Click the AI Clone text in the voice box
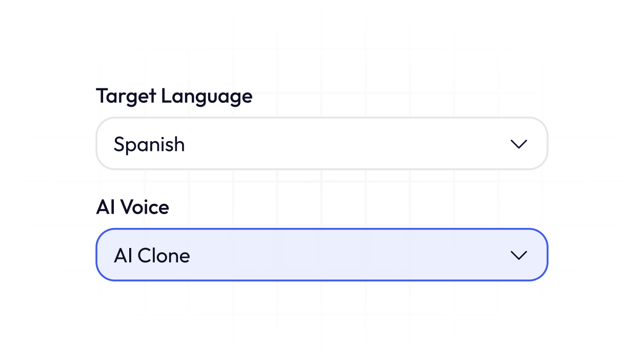The image size is (644, 363). [x=152, y=255]
